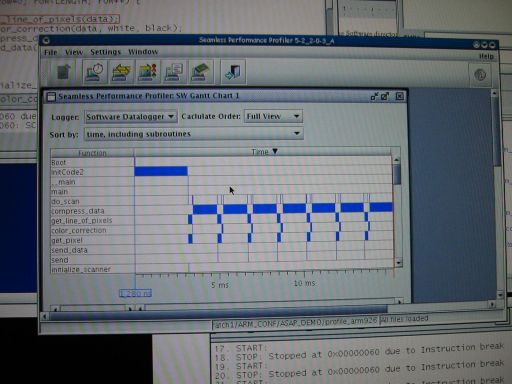Click the toolbar chart icon with colored figures

148,72
